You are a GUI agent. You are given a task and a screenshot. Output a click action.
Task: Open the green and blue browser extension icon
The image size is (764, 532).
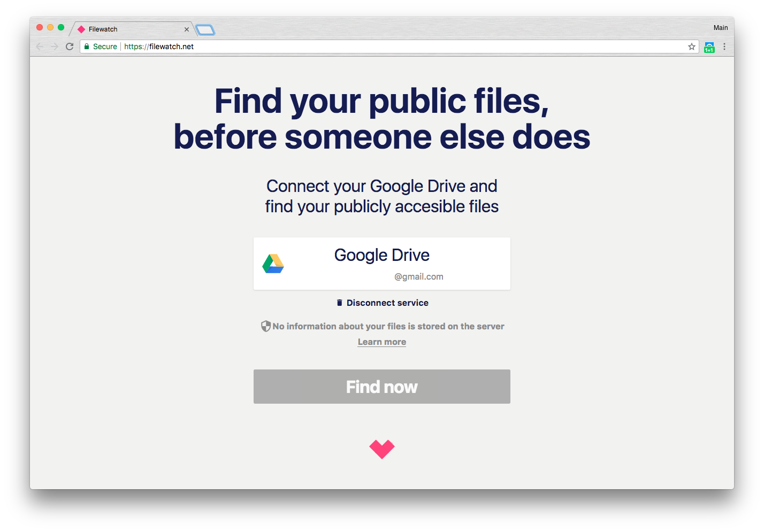pos(709,47)
